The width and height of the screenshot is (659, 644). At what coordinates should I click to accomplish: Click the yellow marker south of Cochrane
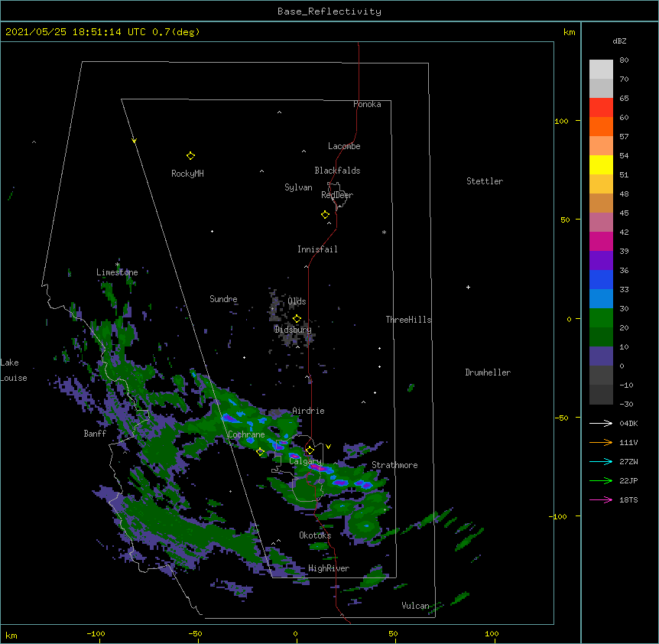pyautogui.click(x=260, y=452)
